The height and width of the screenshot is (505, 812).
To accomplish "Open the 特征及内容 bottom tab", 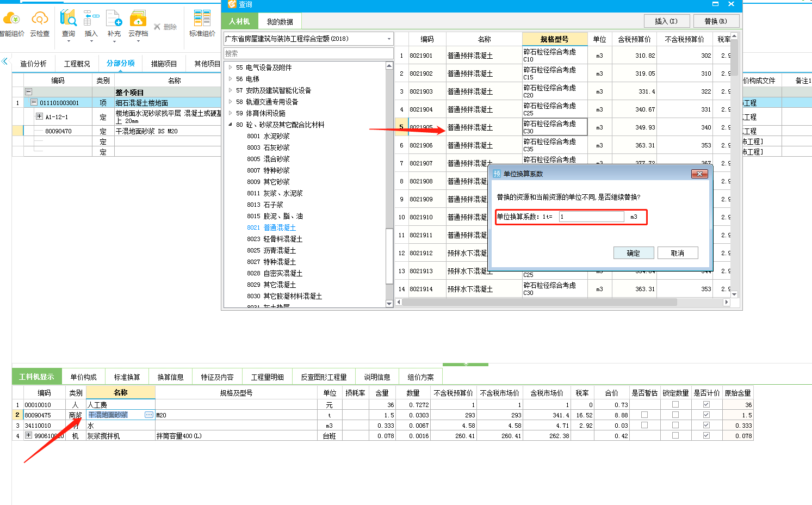I will coord(217,377).
